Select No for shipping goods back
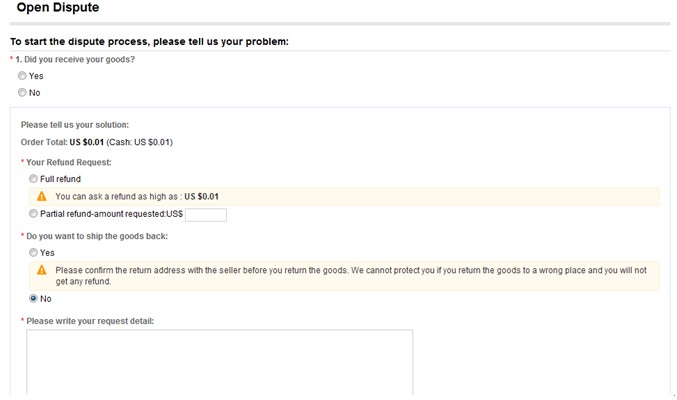Screen dimensions: 677x400 34,298
